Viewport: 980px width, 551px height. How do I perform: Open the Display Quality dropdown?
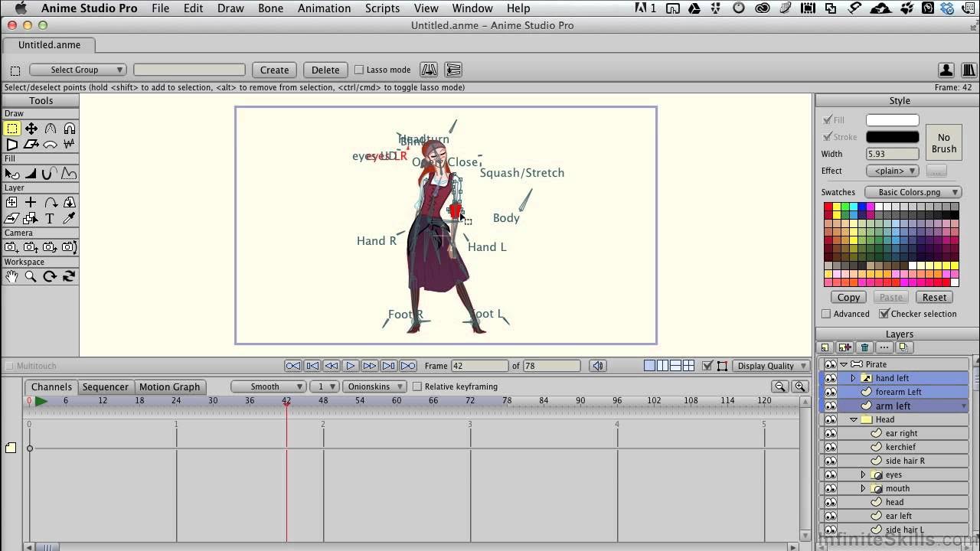click(x=771, y=366)
